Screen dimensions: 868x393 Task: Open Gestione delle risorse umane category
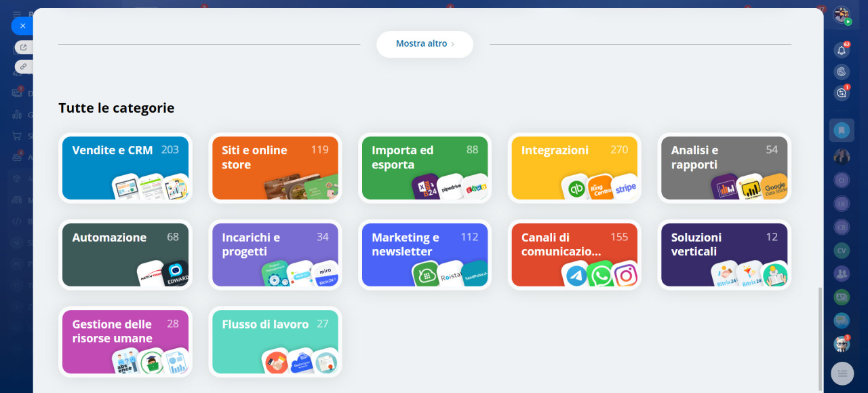coord(125,341)
